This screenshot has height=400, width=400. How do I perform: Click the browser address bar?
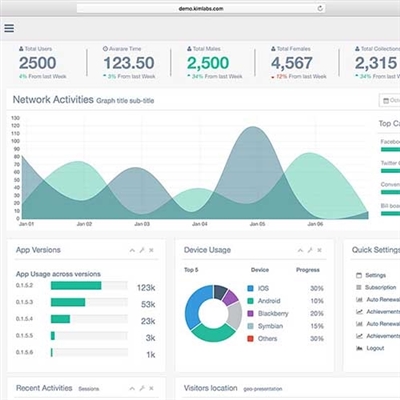pyautogui.click(x=201, y=9)
